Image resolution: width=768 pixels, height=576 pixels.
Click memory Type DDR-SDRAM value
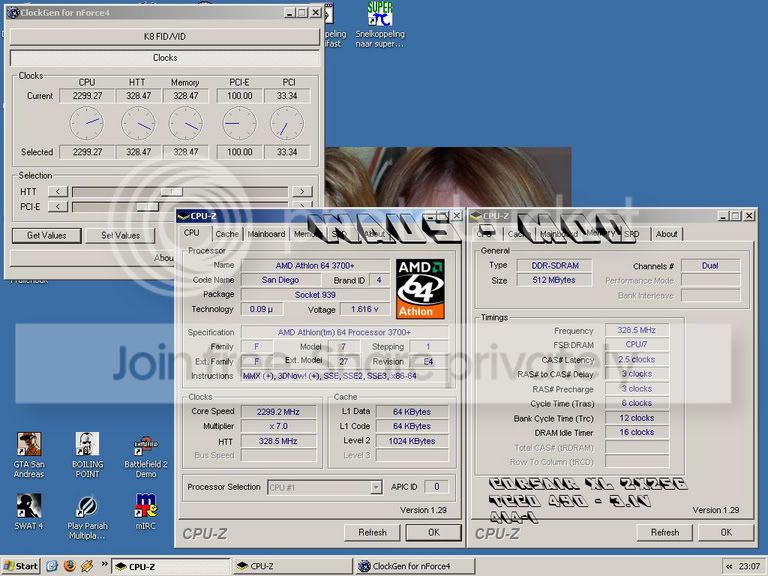pos(554,265)
